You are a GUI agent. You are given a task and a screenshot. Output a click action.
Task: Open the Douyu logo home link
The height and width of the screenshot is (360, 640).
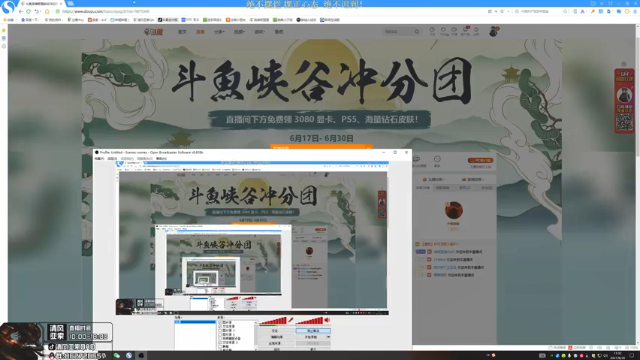[153, 32]
